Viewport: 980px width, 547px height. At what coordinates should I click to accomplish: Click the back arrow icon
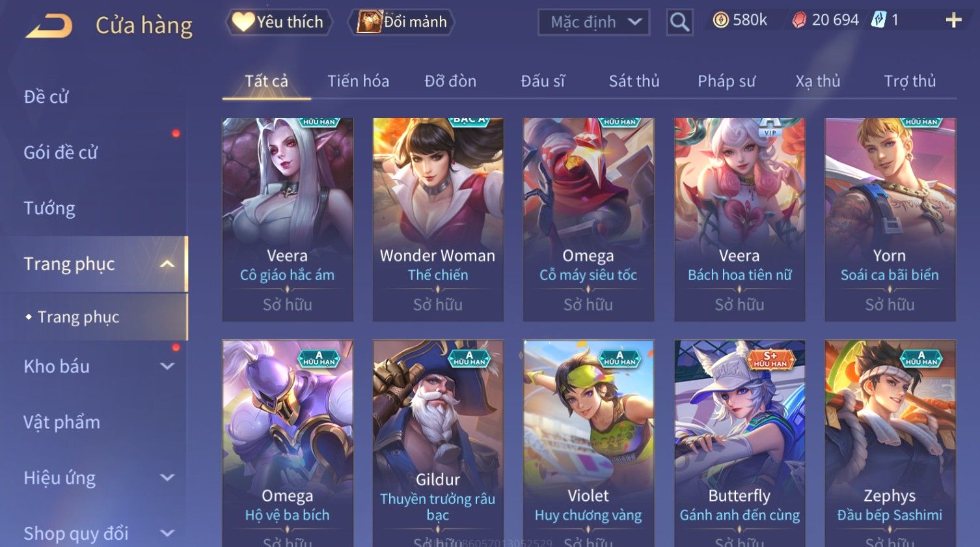[49, 26]
